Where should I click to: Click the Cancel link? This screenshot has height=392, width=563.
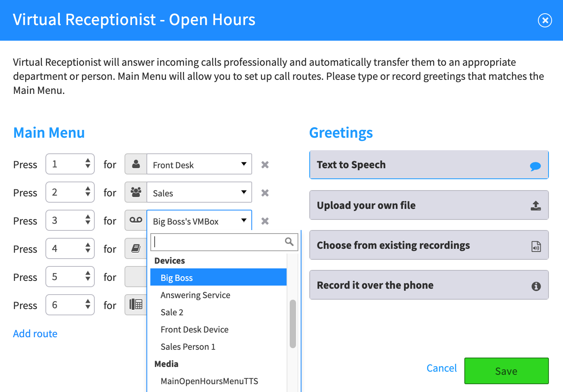[442, 368]
